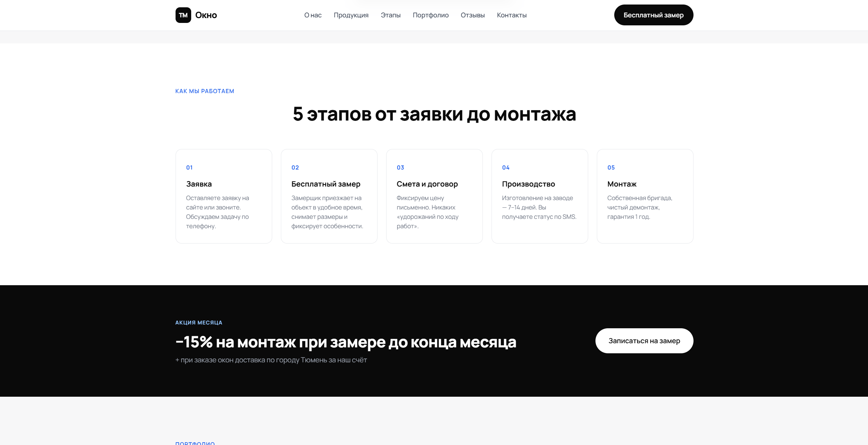This screenshot has height=445, width=868.
Task: Open the О нас menu item
Action: click(x=313, y=15)
